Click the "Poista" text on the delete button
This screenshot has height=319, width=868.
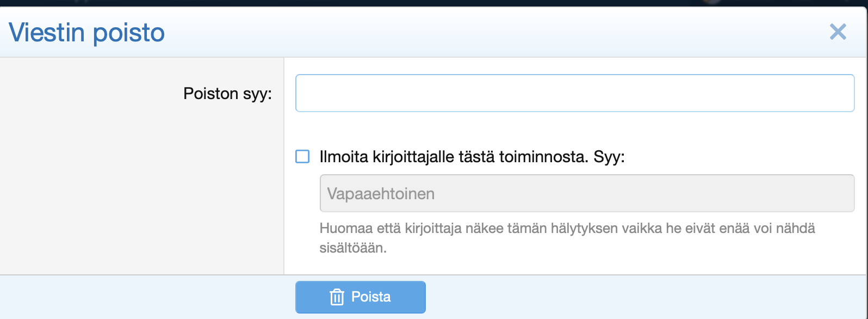371,297
